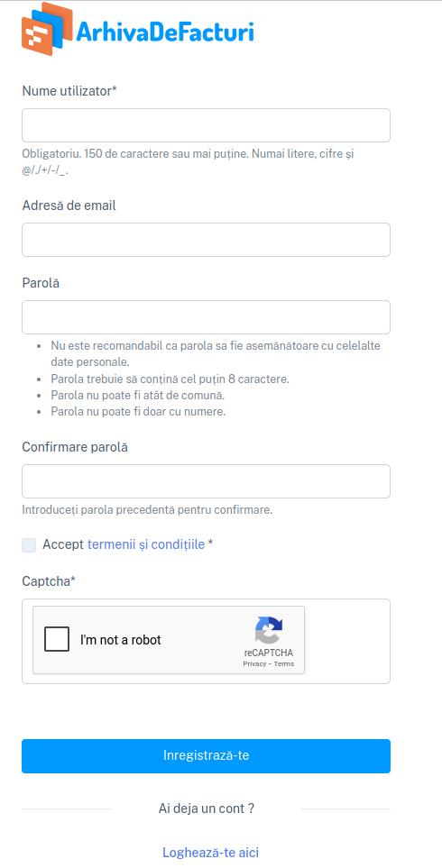
Task: Click the Nume utilizator label
Action: click(69, 91)
